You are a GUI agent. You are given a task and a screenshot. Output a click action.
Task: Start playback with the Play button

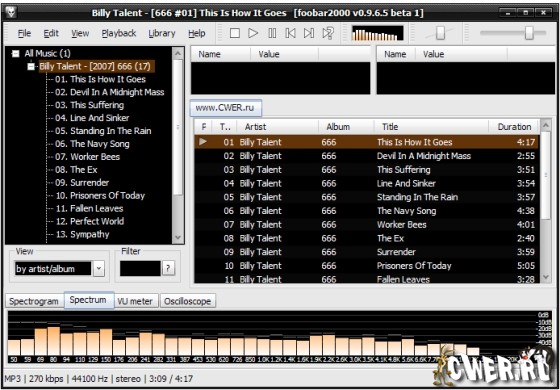click(253, 33)
